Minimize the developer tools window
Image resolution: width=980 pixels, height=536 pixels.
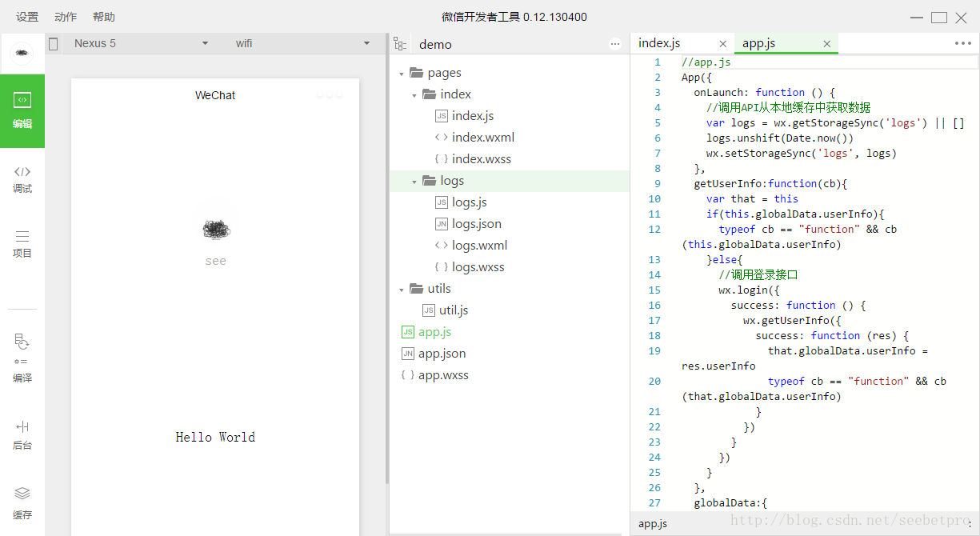point(918,17)
